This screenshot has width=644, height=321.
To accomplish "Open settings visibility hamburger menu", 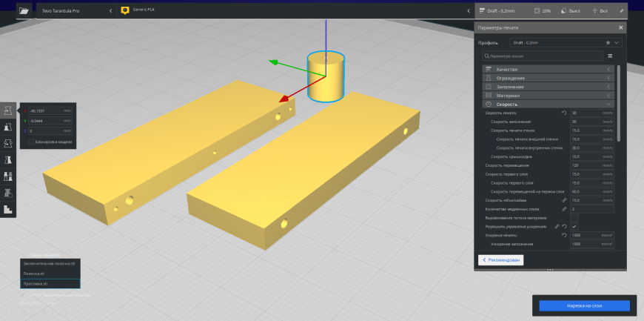I will [x=610, y=56].
